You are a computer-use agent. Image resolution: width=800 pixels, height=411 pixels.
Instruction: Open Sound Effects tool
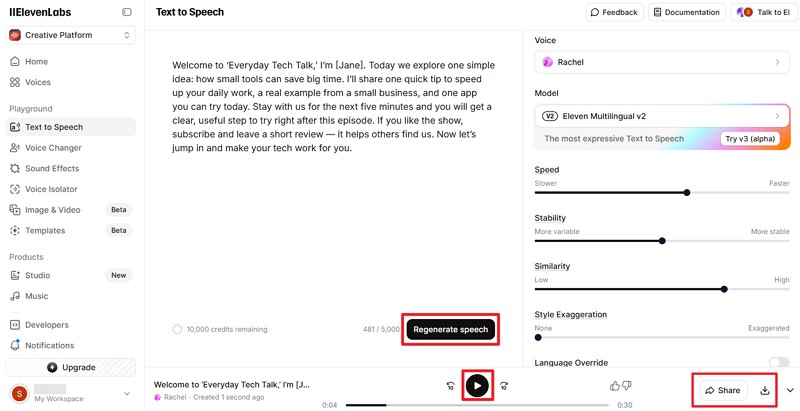[71, 168]
